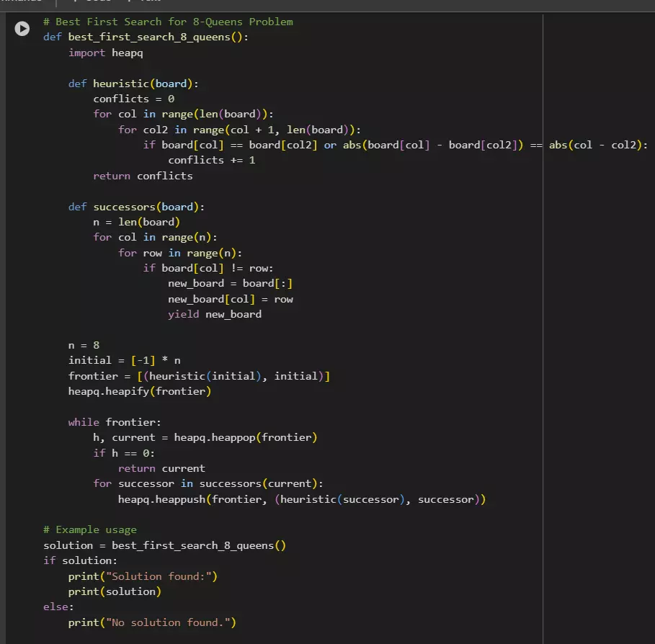Click the 'conflicts += 1' line
Viewport: 655px width, 644px height.
tap(211, 161)
